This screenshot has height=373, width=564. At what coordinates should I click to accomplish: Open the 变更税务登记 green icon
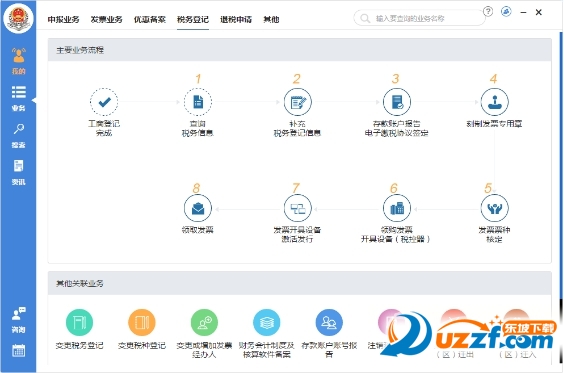[79, 322]
